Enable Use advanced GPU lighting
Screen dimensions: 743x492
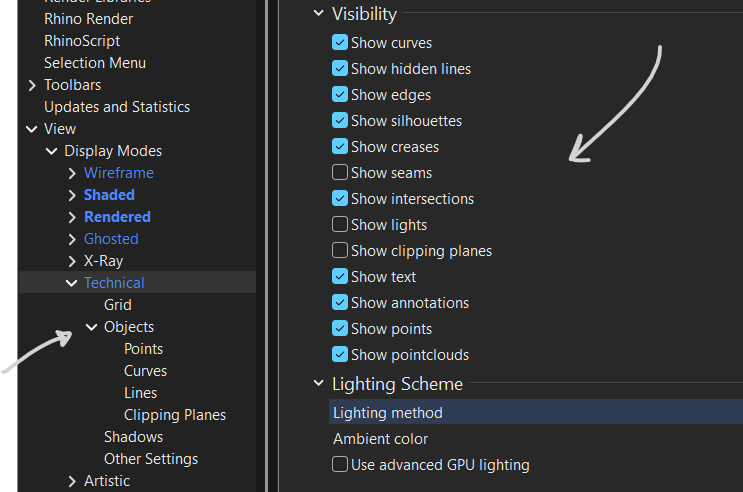tap(341, 465)
